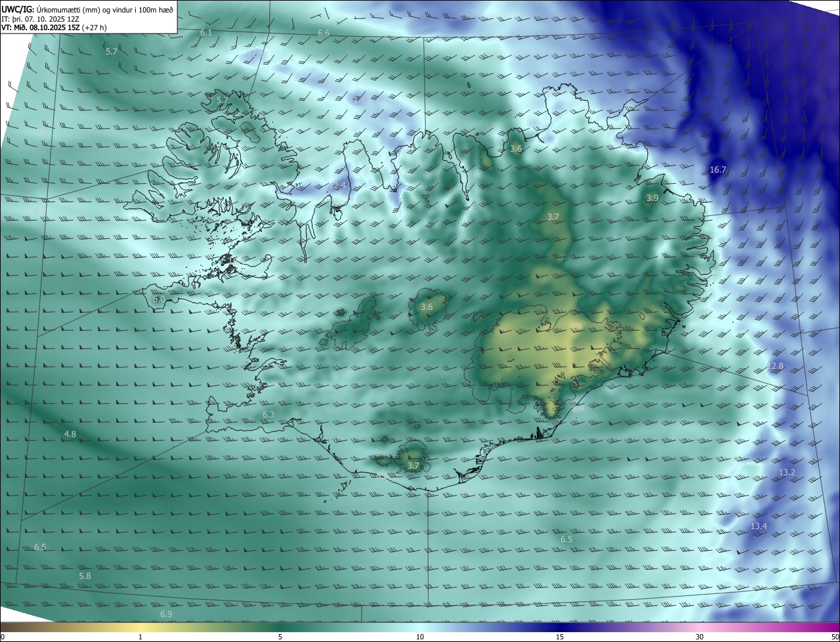Click the 6.6 value label
Image resolution: width=840 pixels, height=642 pixels.
click(x=324, y=33)
